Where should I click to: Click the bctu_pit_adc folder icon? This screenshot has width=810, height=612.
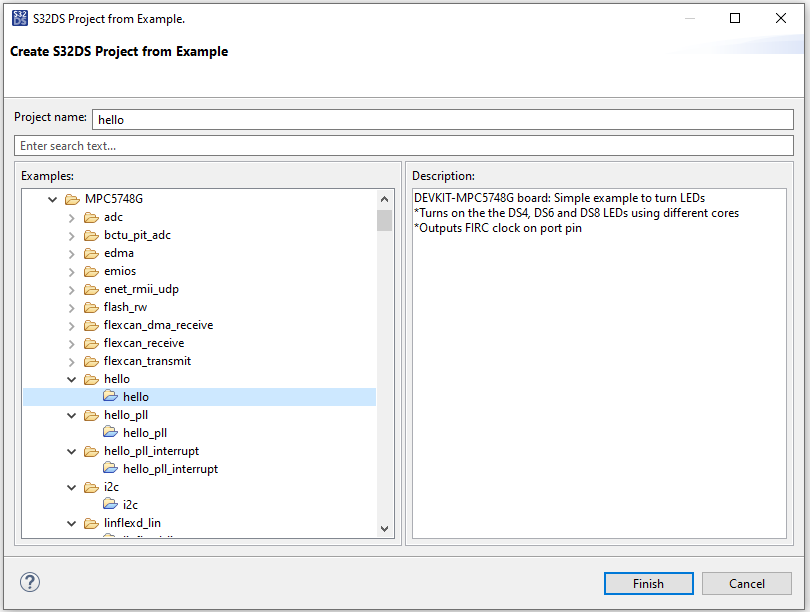tap(91, 236)
